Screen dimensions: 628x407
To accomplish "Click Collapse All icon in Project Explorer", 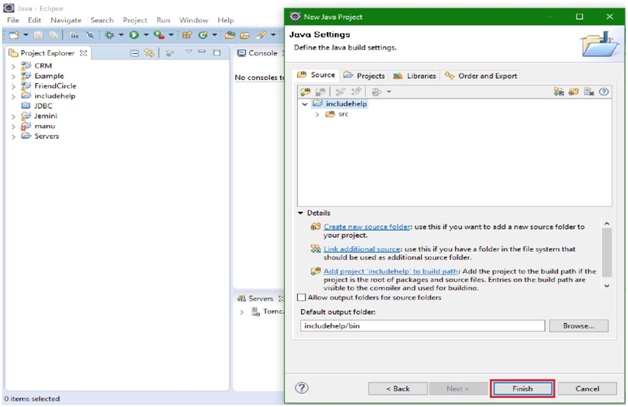I will pos(135,53).
